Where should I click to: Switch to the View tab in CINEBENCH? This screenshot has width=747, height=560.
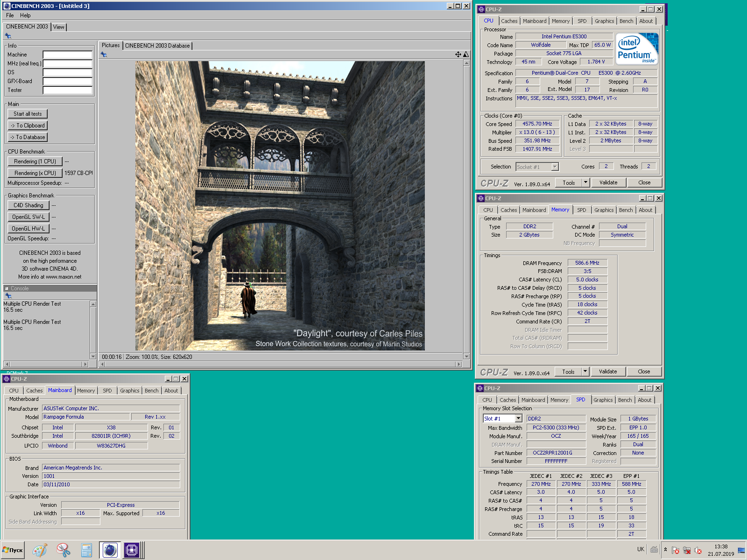[59, 27]
